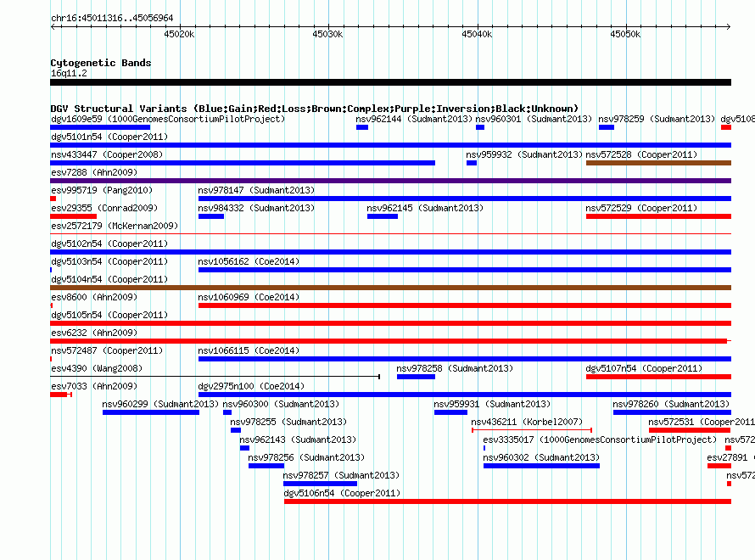Click esv3335017 1000Genomes label
Screen dimensions: 755x560
[600, 440]
